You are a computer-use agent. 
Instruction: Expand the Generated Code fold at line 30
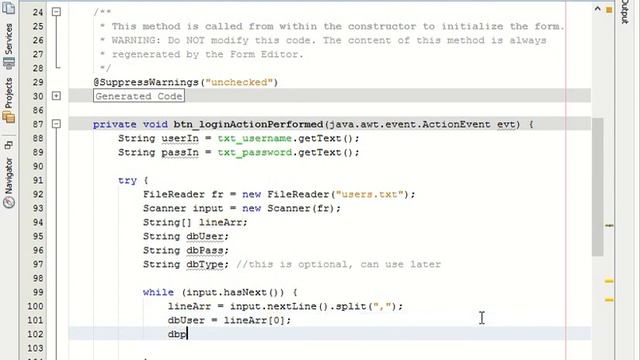point(56,96)
